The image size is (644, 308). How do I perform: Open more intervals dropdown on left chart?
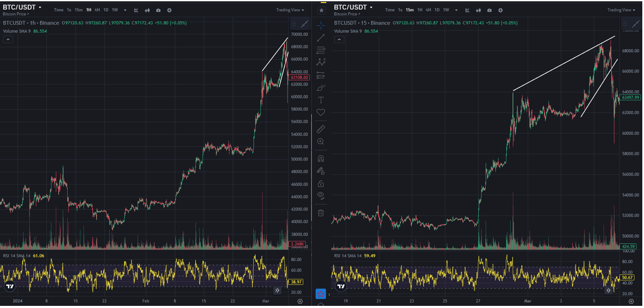click(x=125, y=10)
